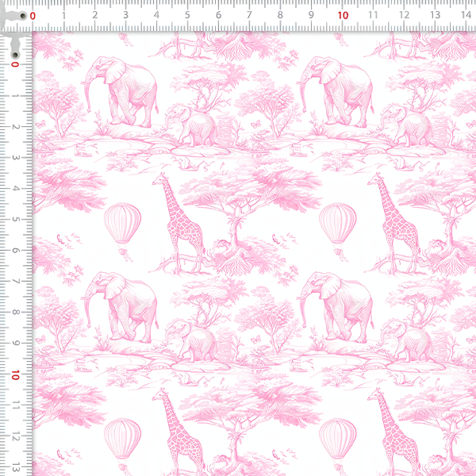The height and width of the screenshot is (476, 476).
Task: Click the number 2 on the vertical ruler
Action: pyautogui.click(x=15, y=127)
